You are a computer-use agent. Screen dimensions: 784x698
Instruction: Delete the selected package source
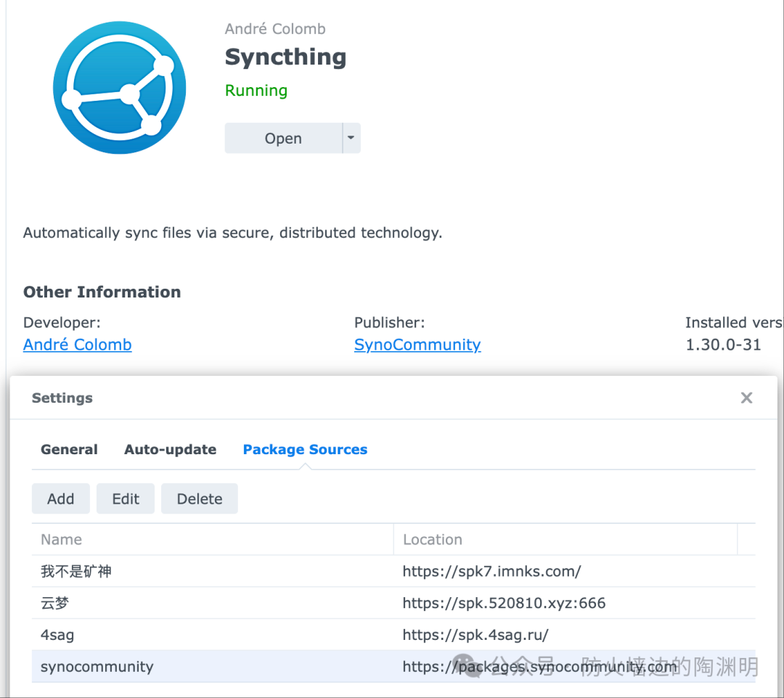200,499
